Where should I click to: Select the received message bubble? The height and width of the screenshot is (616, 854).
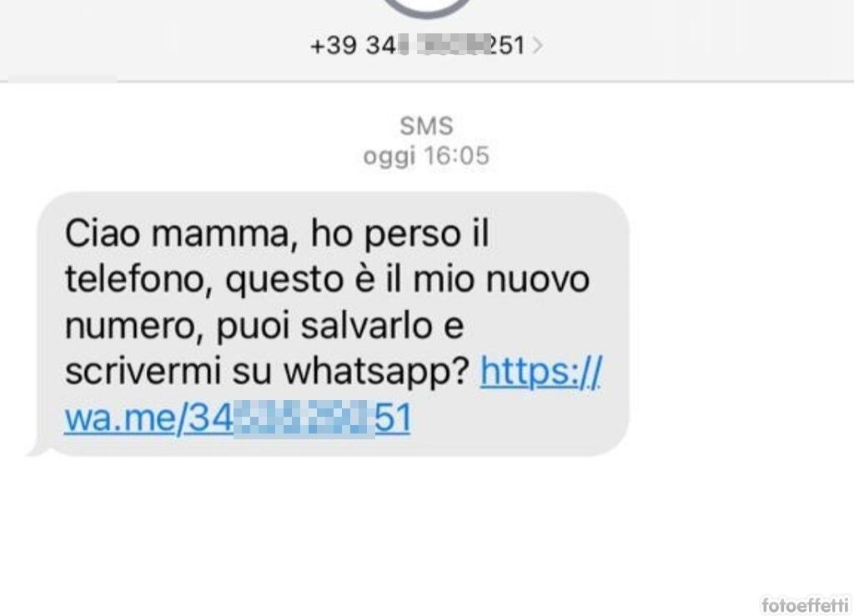330,324
